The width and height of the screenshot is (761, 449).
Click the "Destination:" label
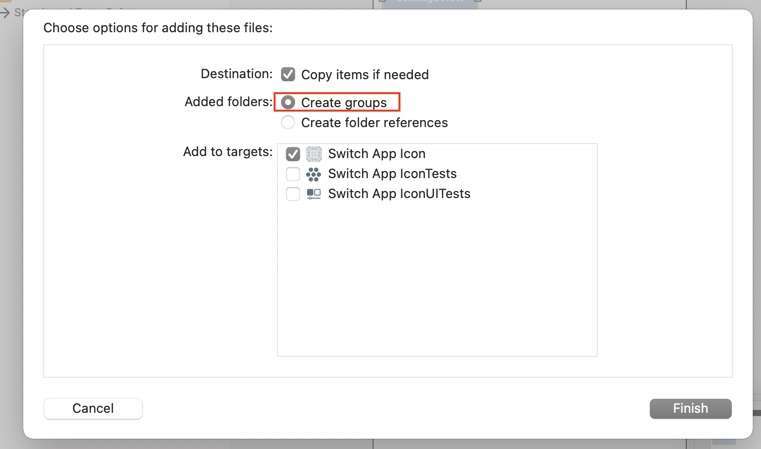coord(236,74)
